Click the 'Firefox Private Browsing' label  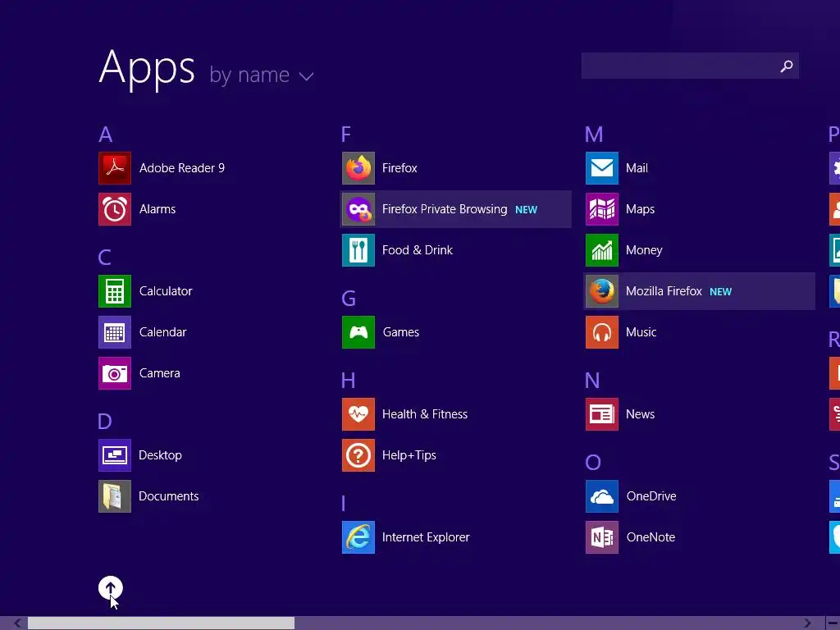445,209
